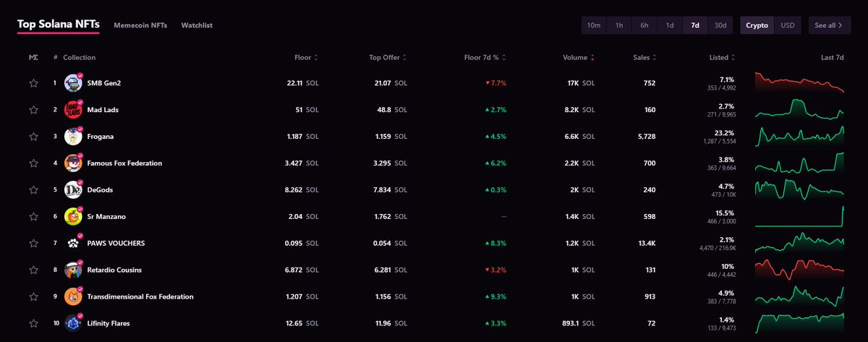The image size is (868, 342).
Task: Select the 7d timeframe
Action: tap(695, 25)
